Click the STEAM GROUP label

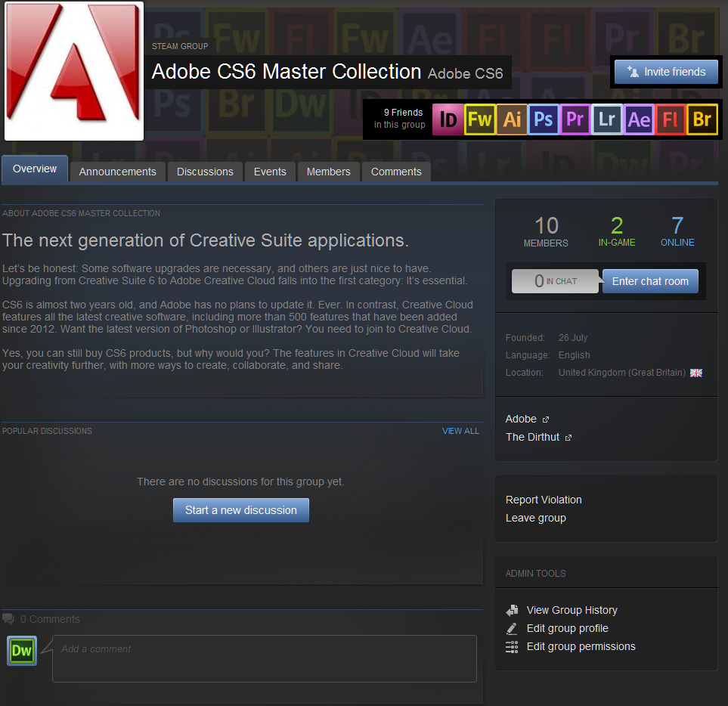180,46
